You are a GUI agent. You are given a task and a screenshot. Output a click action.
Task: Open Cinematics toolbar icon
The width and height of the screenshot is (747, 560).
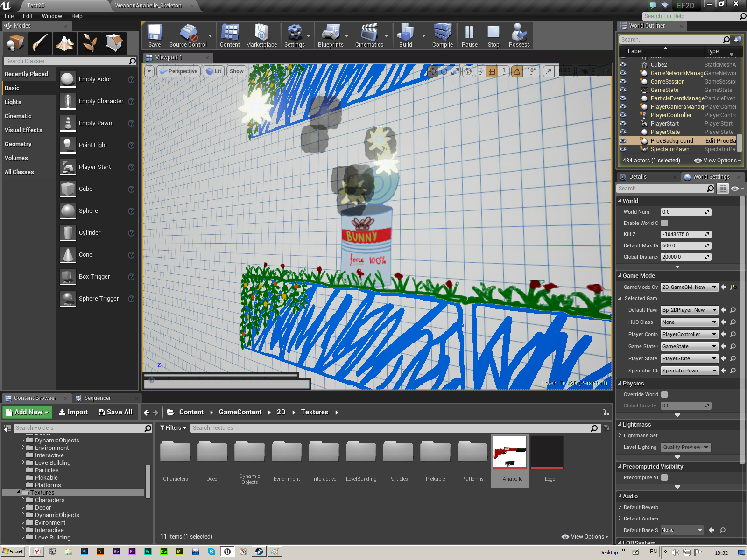(x=369, y=36)
